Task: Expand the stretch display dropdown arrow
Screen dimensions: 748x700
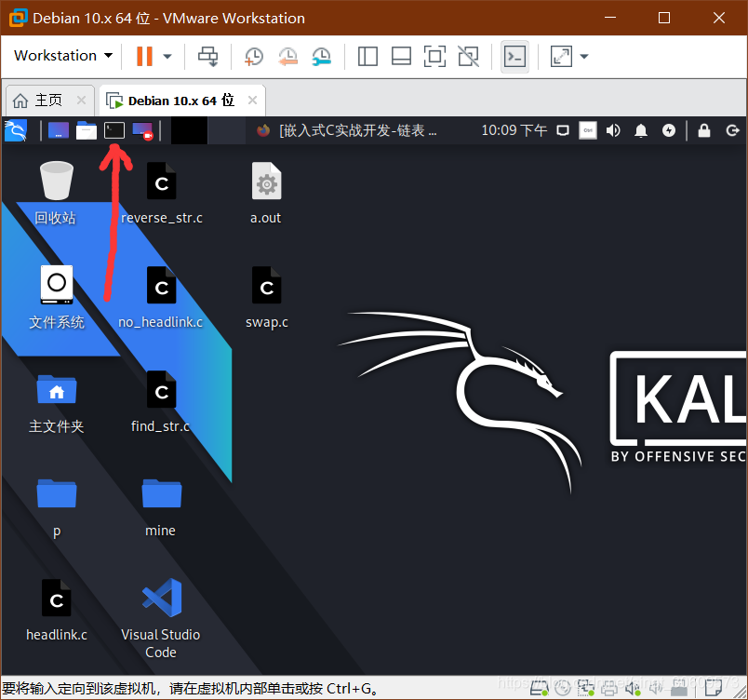Action: (x=584, y=56)
